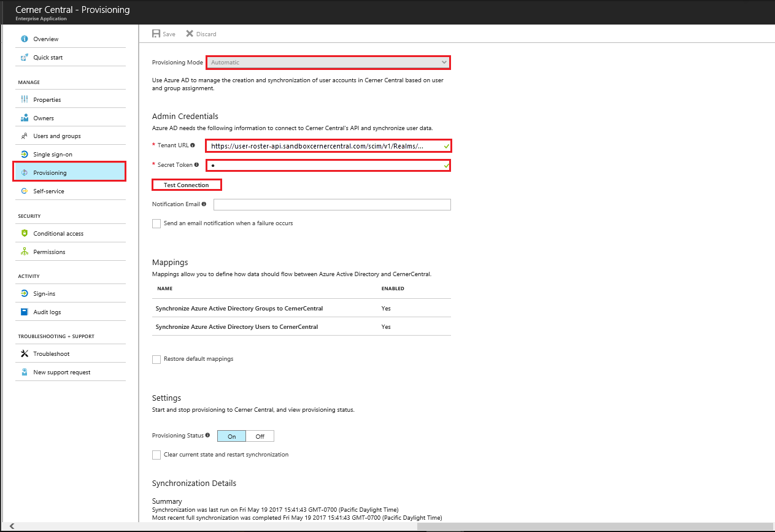Click Save in the toolbar
This screenshot has height=532, width=775.
click(164, 34)
